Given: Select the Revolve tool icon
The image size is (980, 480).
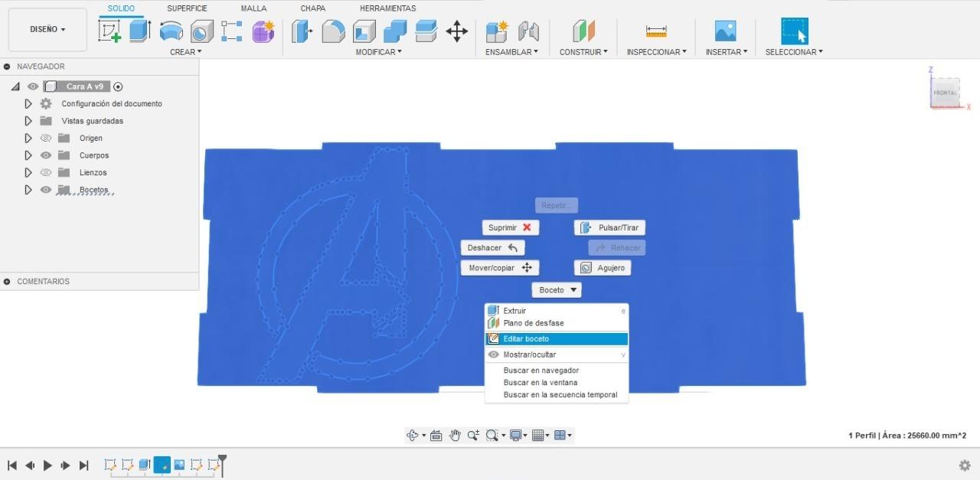Looking at the screenshot, I should click(x=171, y=31).
